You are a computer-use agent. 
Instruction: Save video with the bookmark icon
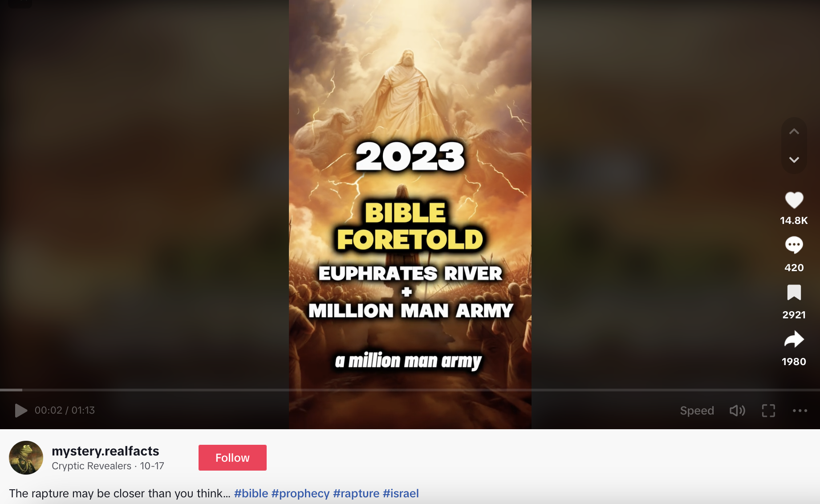[794, 293]
